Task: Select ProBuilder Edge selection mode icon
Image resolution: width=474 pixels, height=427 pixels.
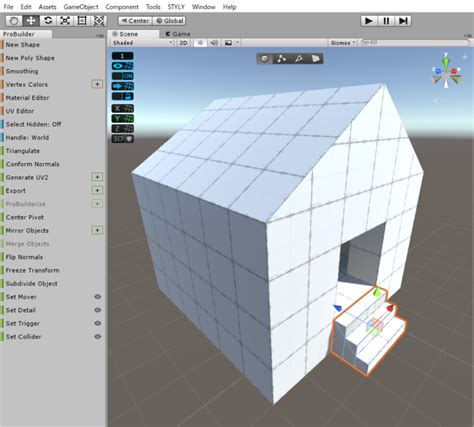Action: [298, 59]
